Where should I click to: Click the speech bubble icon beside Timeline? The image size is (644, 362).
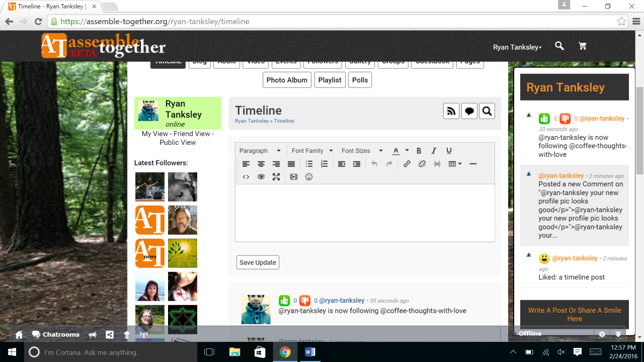[469, 111]
